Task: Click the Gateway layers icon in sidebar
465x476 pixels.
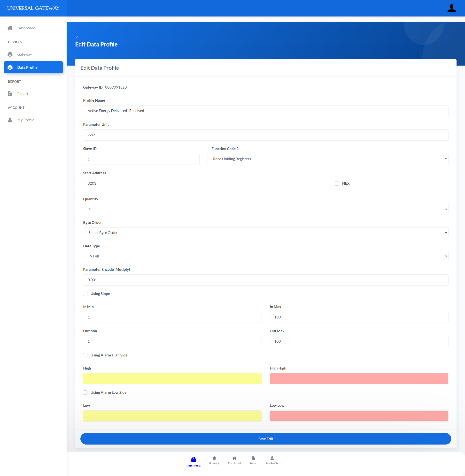Action: (x=10, y=54)
